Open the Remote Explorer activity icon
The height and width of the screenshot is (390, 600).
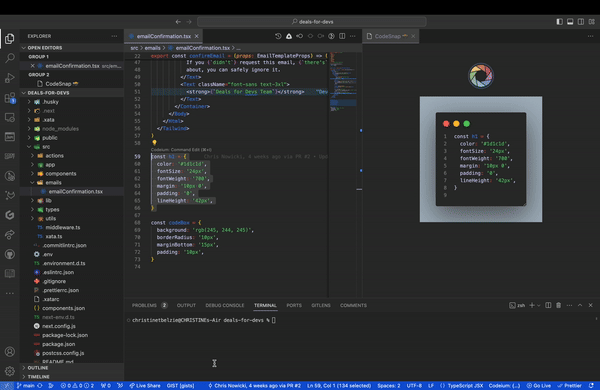click(x=10, y=117)
